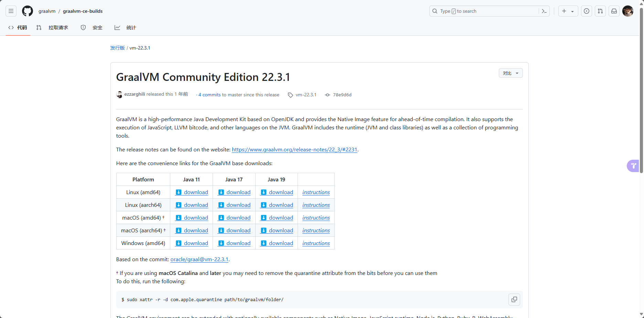
Task: Open the graalvm owner link
Action: click(47, 11)
